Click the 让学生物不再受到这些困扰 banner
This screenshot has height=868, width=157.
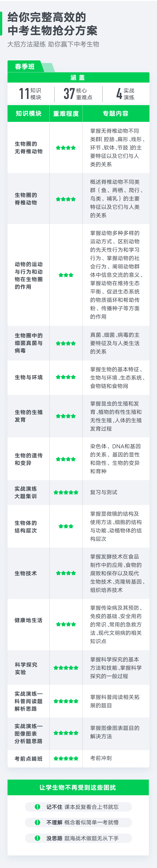(78, 788)
